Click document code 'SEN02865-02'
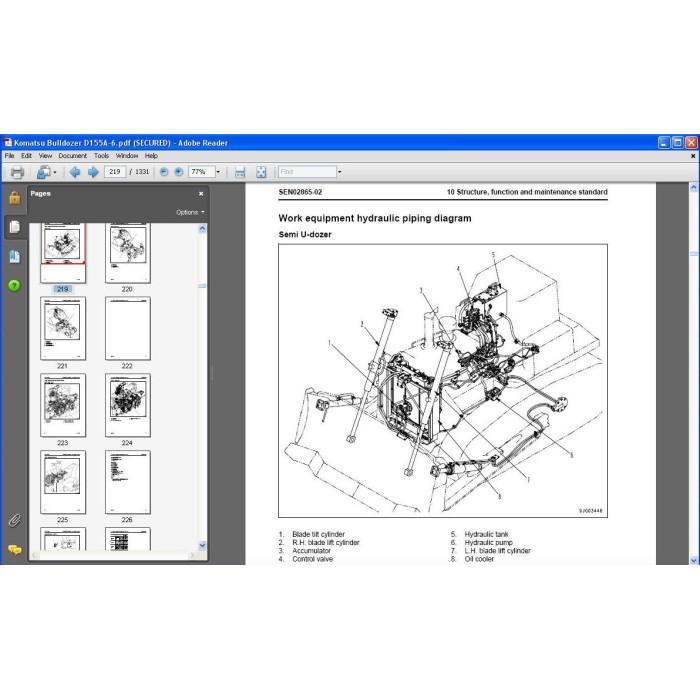700x700 pixels. pyautogui.click(x=300, y=192)
